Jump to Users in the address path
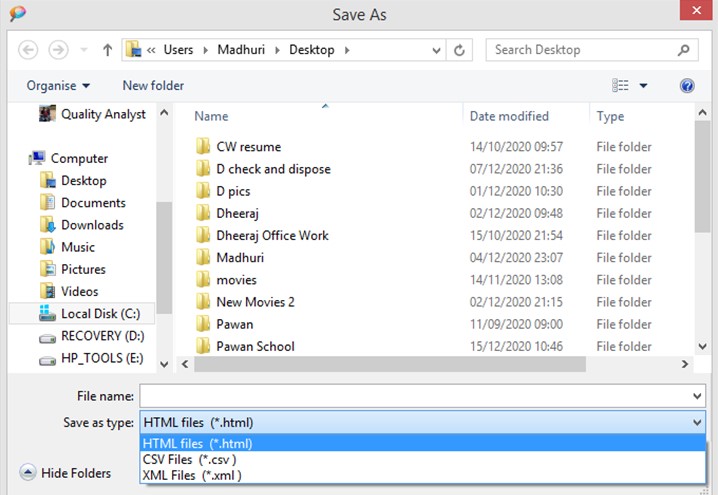 point(178,49)
